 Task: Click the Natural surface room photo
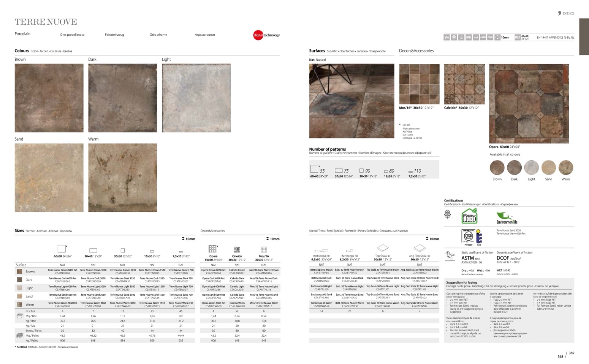[351, 101]
